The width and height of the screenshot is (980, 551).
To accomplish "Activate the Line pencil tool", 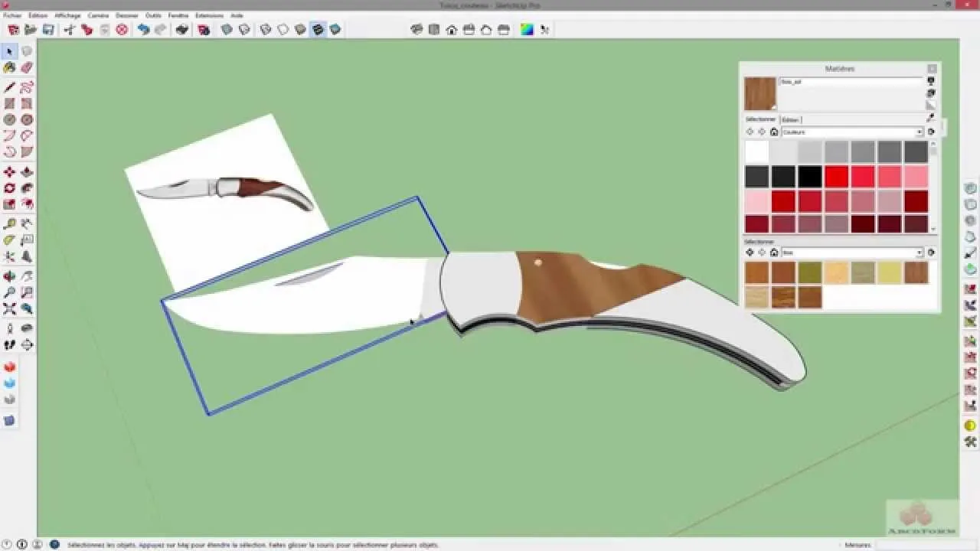I will (9, 87).
